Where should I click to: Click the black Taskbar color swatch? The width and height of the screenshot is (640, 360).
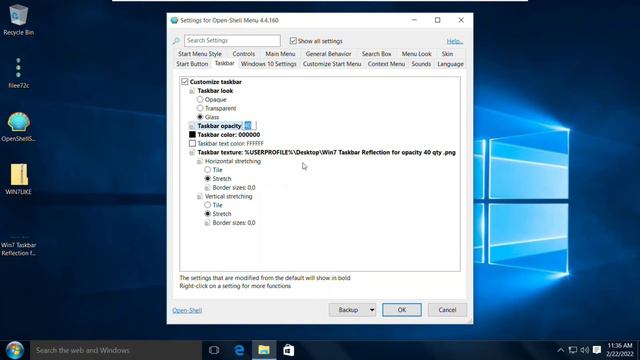tap(192, 134)
